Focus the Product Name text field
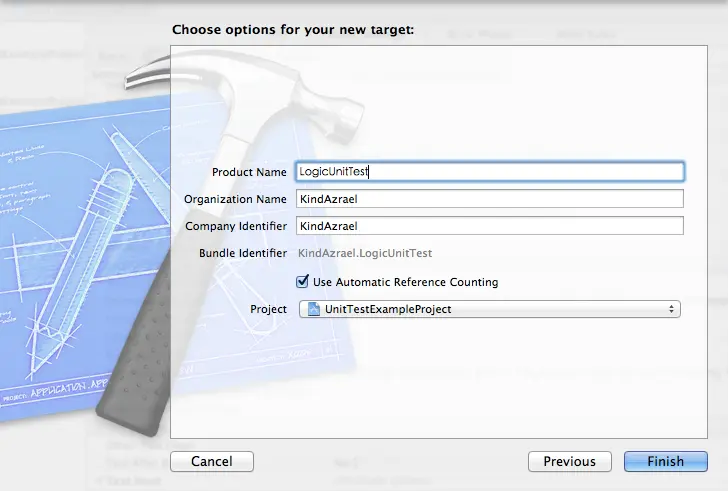The height and width of the screenshot is (491, 728). 490,172
